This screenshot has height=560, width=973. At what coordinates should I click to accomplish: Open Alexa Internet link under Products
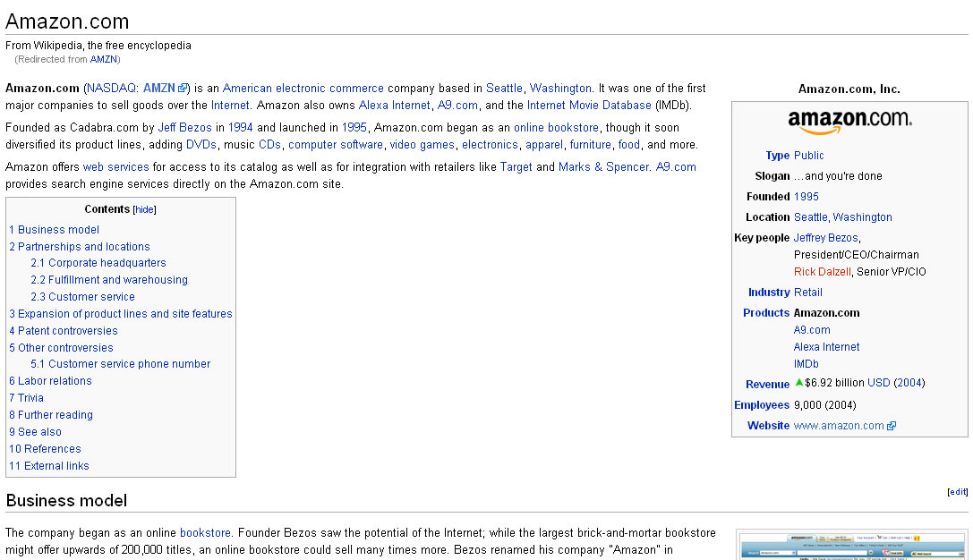[826, 347]
